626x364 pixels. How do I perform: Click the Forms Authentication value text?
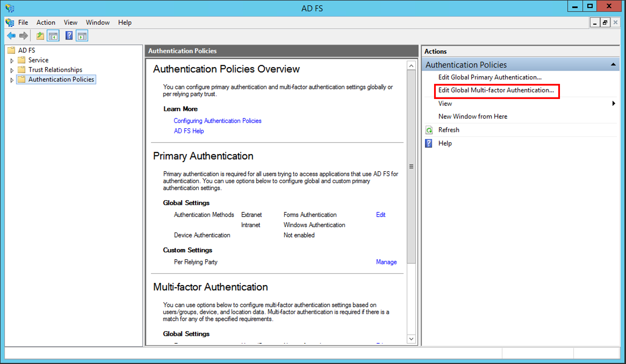(310, 215)
